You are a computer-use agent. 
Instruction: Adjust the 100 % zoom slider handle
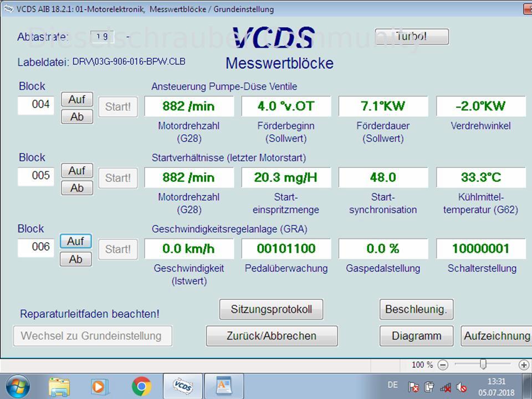tap(483, 365)
